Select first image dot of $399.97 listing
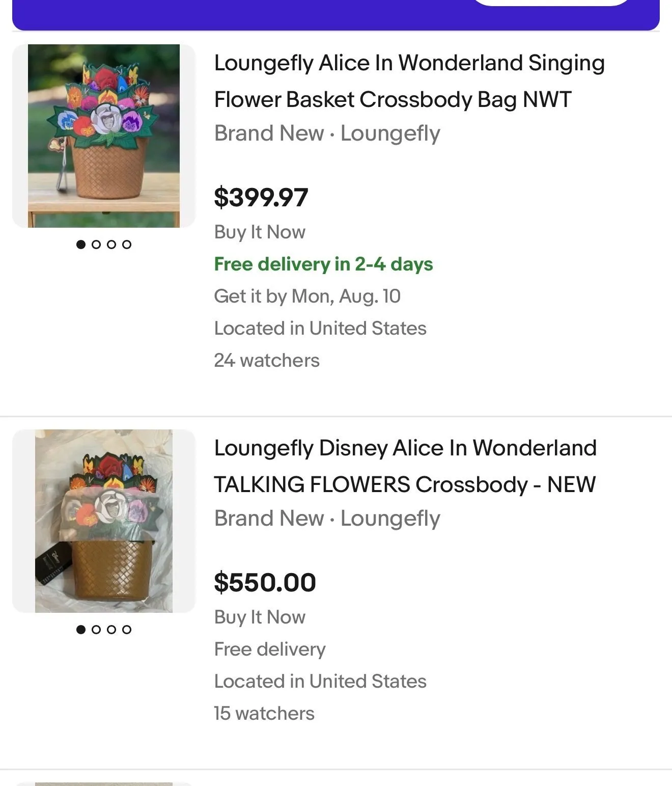This screenshot has width=672, height=786. [x=81, y=245]
